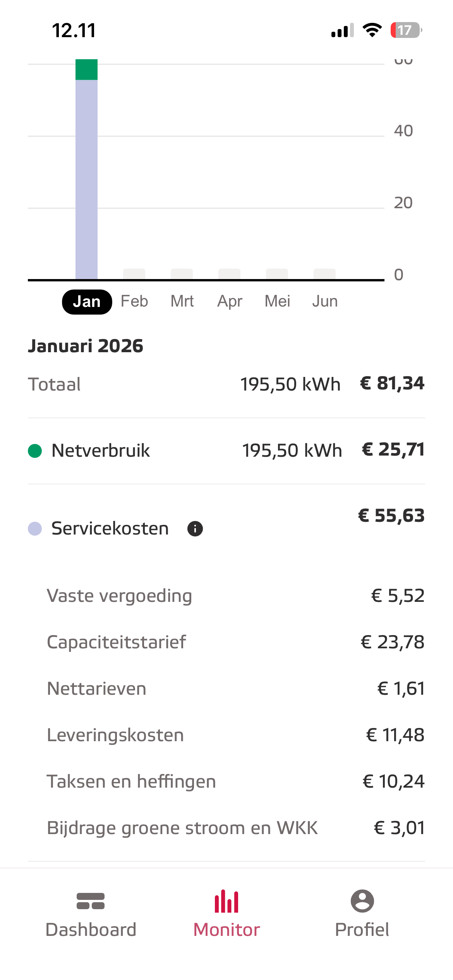Screen dimensions: 453x980
Task: Tap the green Netverbruik legend dot
Action: tap(35, 451)
